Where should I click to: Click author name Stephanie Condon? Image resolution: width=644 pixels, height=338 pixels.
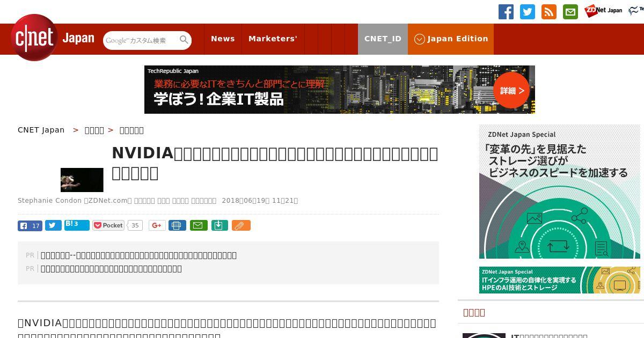coord(49,201)
